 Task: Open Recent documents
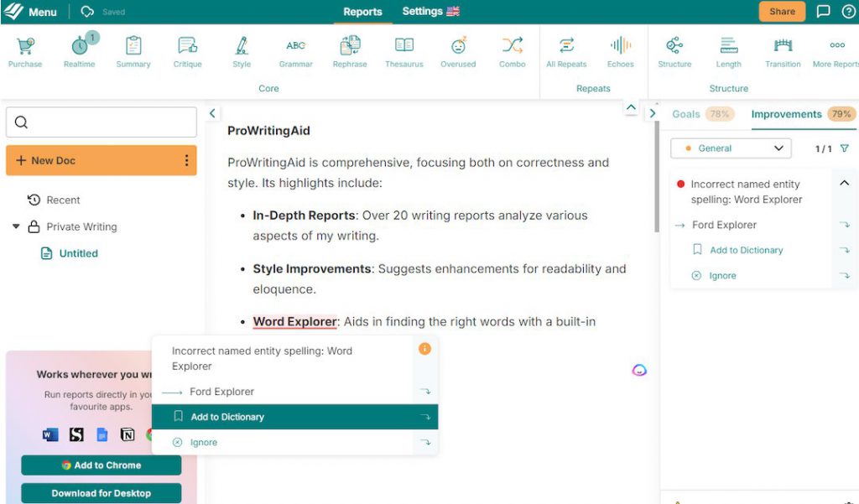pos(54,200)
